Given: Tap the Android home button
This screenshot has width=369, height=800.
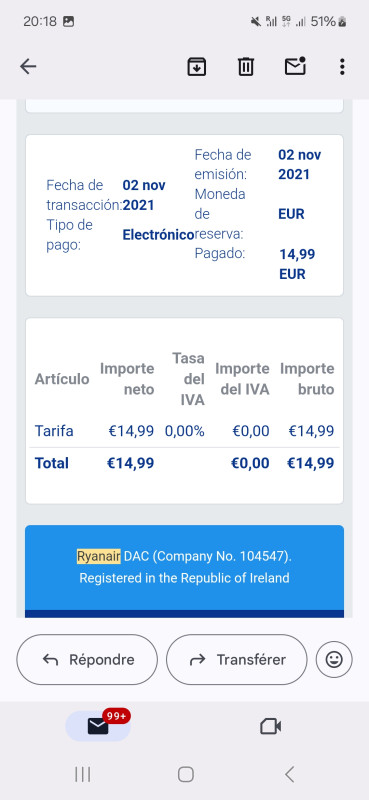Looking at the screenshot, I should coord(186,774).
